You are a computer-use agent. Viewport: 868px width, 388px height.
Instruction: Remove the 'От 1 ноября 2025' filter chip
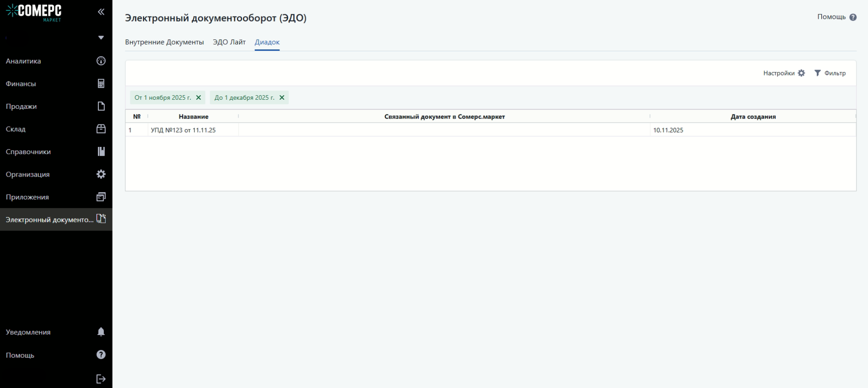pyautogui.click(x=199, y=97)
